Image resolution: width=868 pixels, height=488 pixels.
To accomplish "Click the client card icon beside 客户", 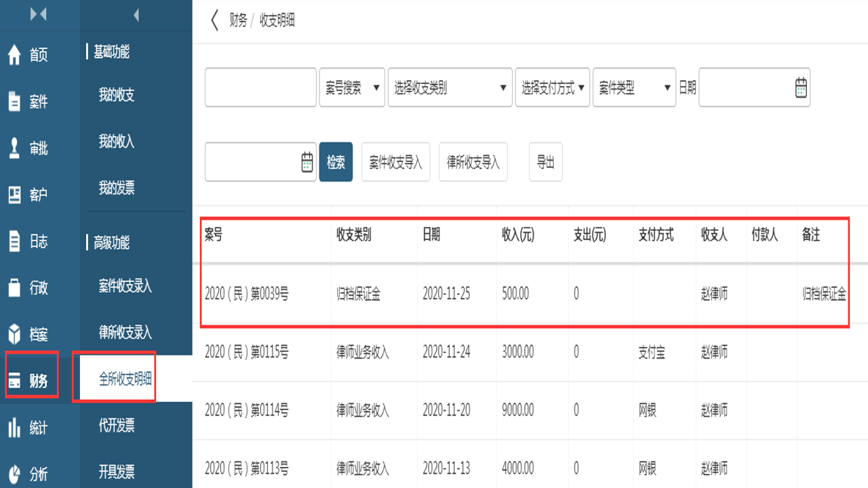I will point(14,195).
